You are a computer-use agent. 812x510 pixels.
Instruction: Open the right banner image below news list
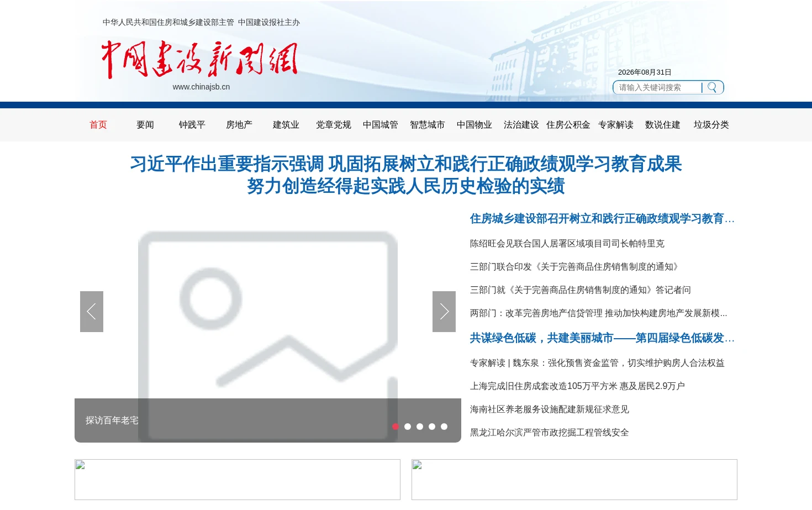click(574, 480)
